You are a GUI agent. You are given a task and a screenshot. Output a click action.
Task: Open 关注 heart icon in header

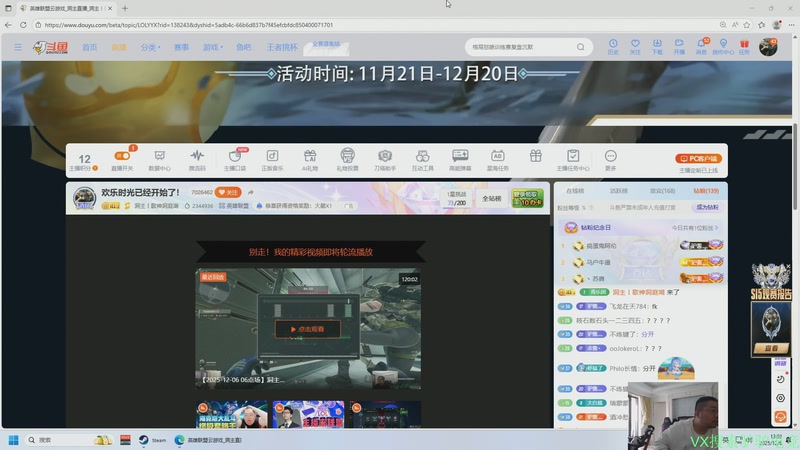click(x=635, y=46)
